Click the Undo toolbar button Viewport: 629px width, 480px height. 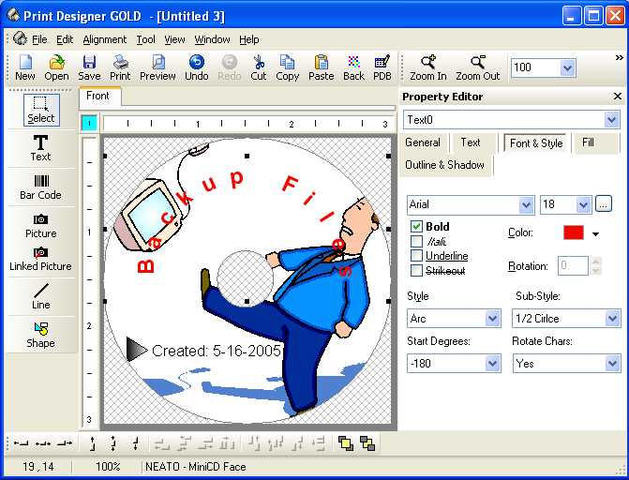196,67
